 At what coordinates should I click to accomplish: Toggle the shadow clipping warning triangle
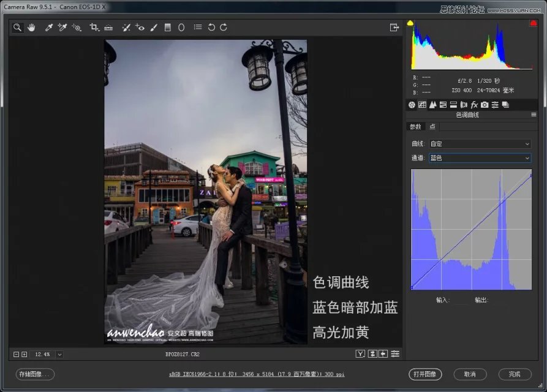pos(410,23)
